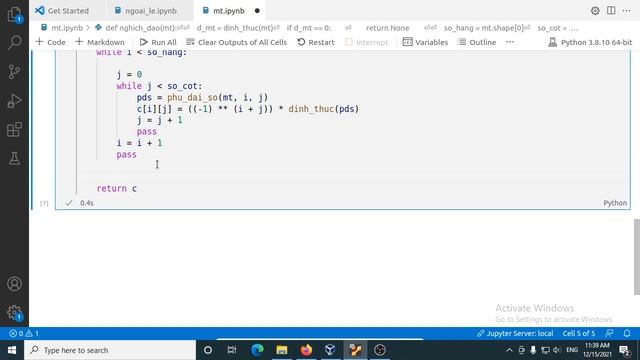Select Python 3.8.10 64-bit kernel picker
Viewport: 640px width, 360px height.
click(x=590, y=42)
